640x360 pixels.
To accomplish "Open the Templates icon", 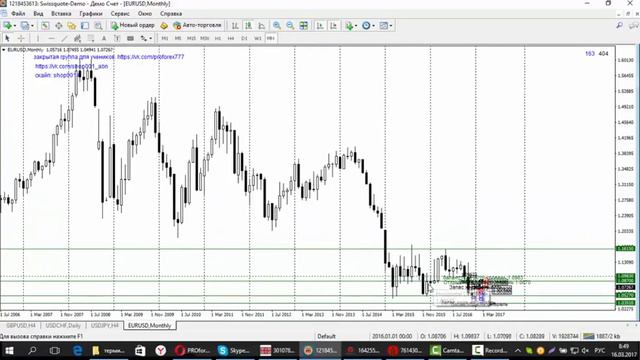I will click(x=384, y=26).
